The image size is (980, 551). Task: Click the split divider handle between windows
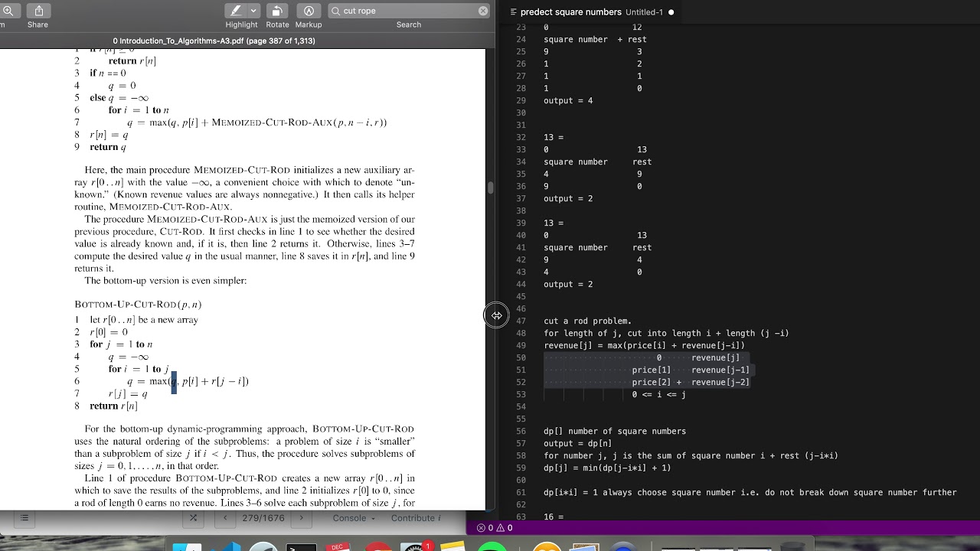[496, 315]
